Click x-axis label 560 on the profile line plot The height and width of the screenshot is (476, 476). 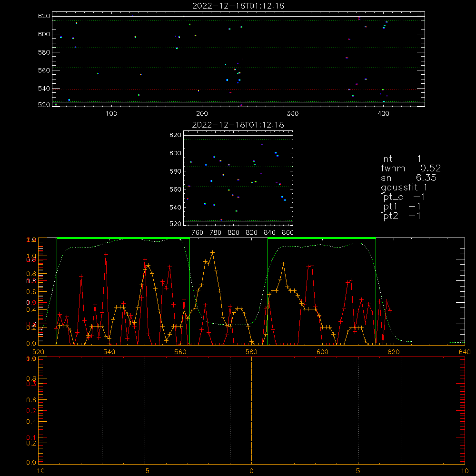tap(180, 352)
